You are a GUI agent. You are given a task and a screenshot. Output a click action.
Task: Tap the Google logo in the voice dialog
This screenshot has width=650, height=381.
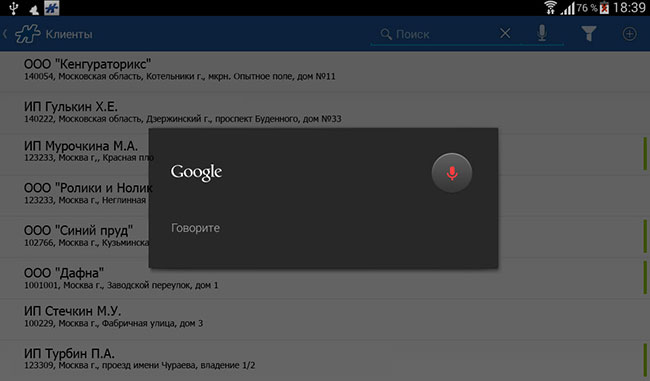(196, 172)
